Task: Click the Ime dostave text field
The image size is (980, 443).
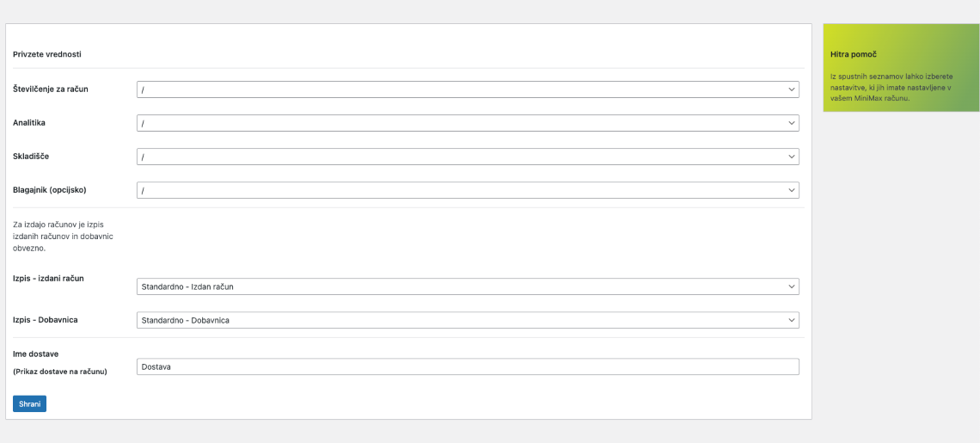Action: [468, 366]
